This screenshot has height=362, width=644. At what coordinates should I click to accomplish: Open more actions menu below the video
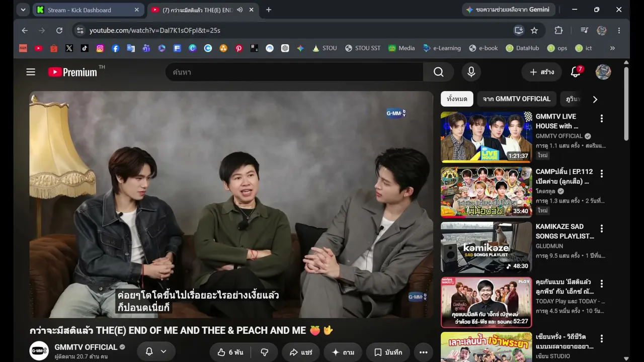click(423, 352)
